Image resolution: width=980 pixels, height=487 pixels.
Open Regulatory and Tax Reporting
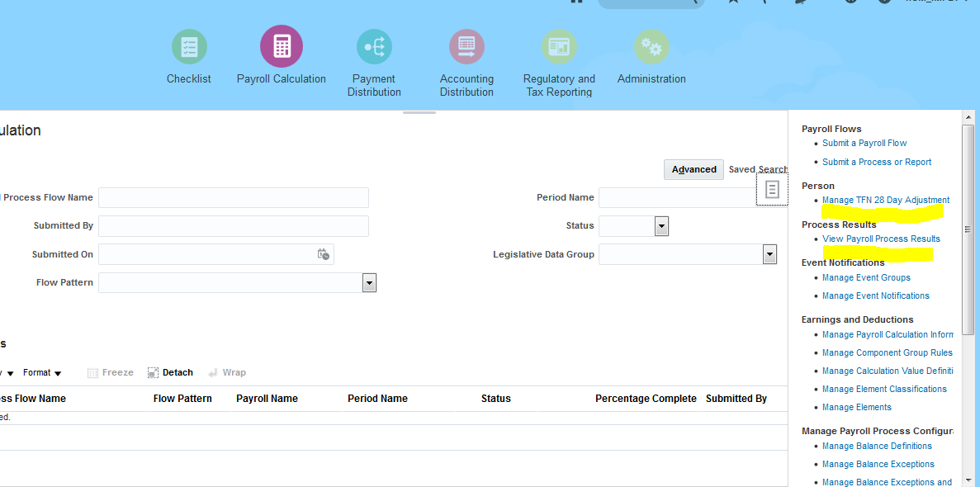point(559,46)
